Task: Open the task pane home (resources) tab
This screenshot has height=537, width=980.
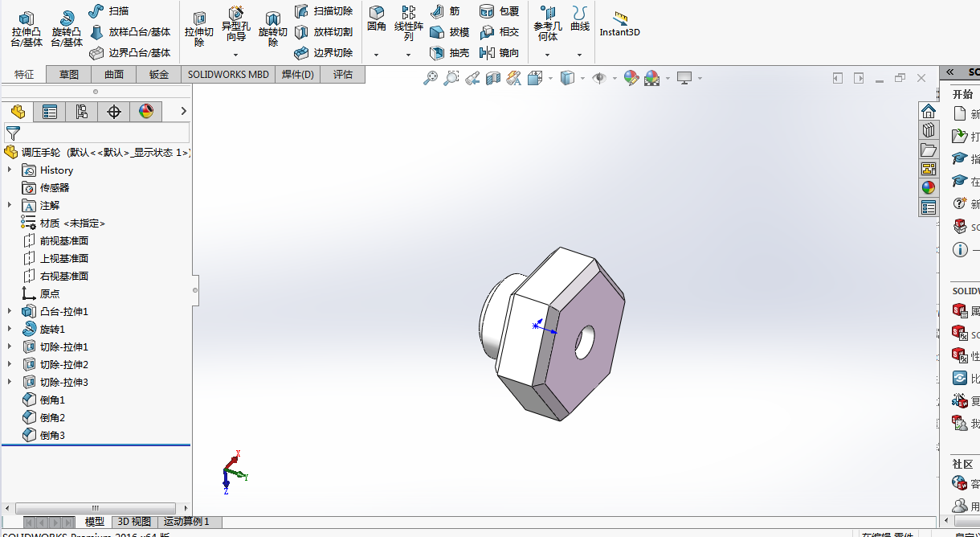Action: pyautogui.click(x=929, y=111)
